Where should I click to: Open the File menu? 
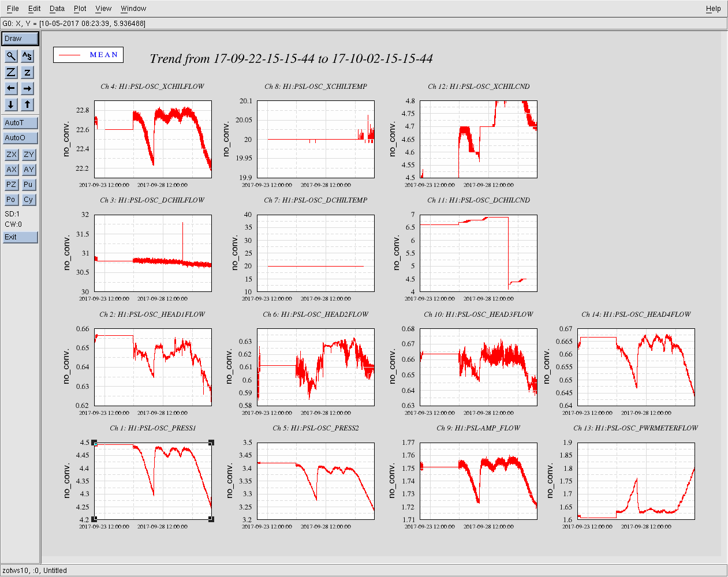point(13,9)
